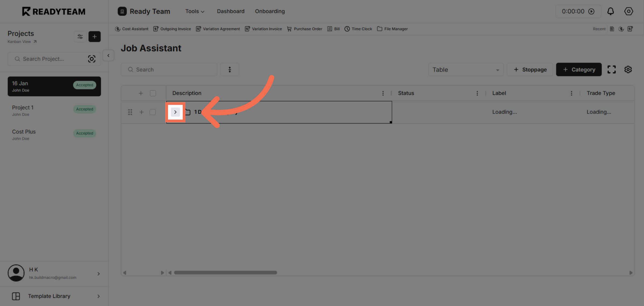Open the Onboarding page

click(x=270, y=11)
